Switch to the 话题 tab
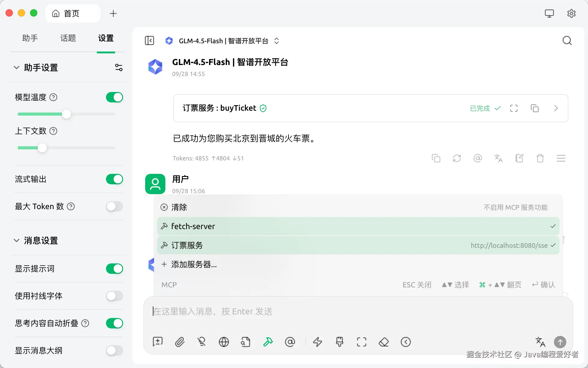This screenshot has width=588, height=368. click(68, 38)
